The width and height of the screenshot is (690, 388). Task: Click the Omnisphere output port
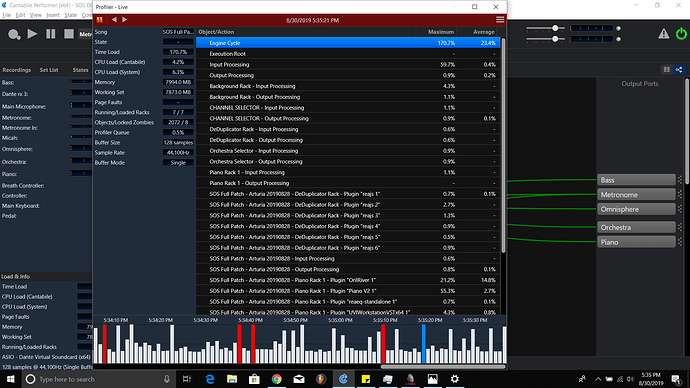(x=636, y=209)
